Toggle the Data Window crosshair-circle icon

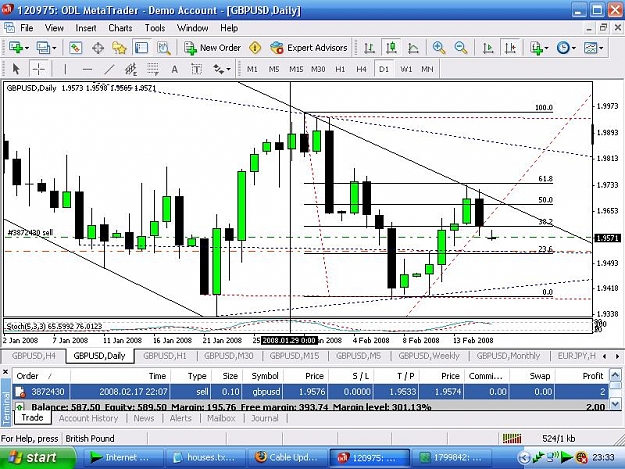pyautogui.click(x=98, y=48)
